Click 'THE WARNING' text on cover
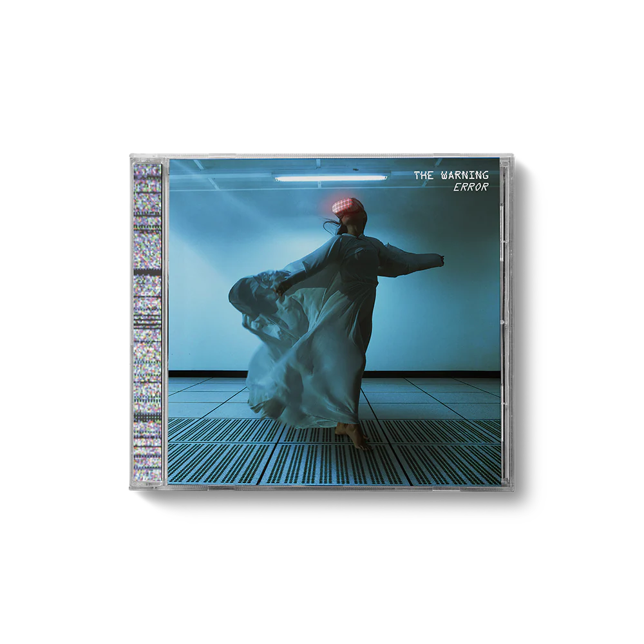644x644 pixels. [451, 175]
